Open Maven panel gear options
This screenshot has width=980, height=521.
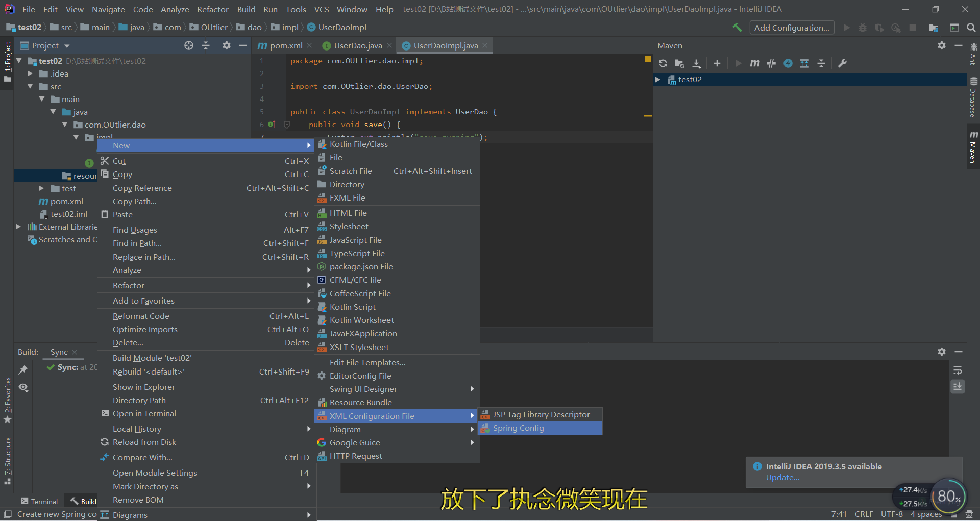[x=942, y=45]
